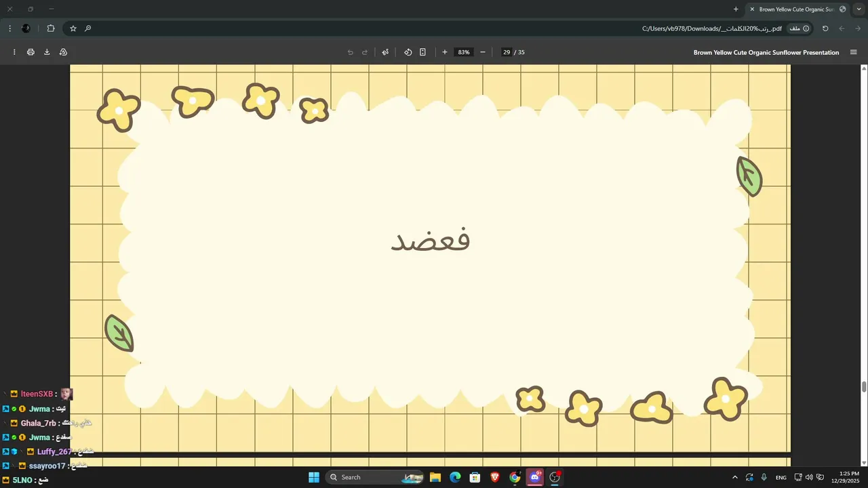The height and width of the screenshot is (488, 868).
Task: Click the ملف site info chip
Action: click(799, 28)
